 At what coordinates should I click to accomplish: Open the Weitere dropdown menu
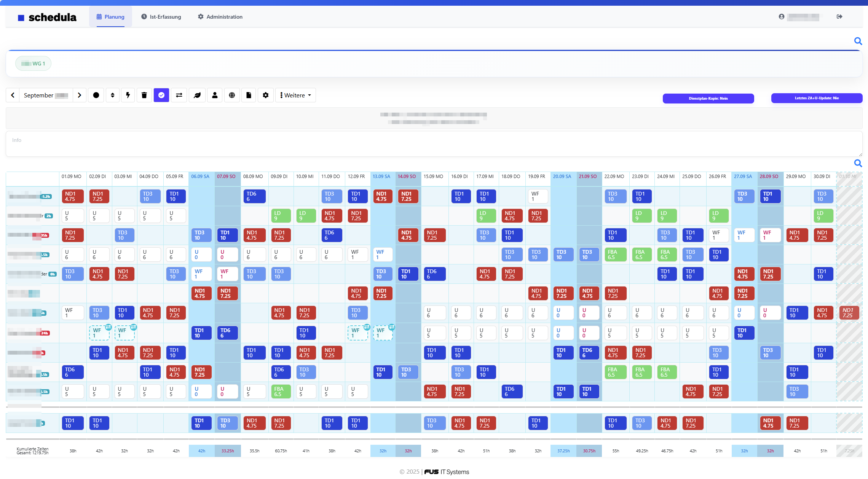click(x=296, y=95)
